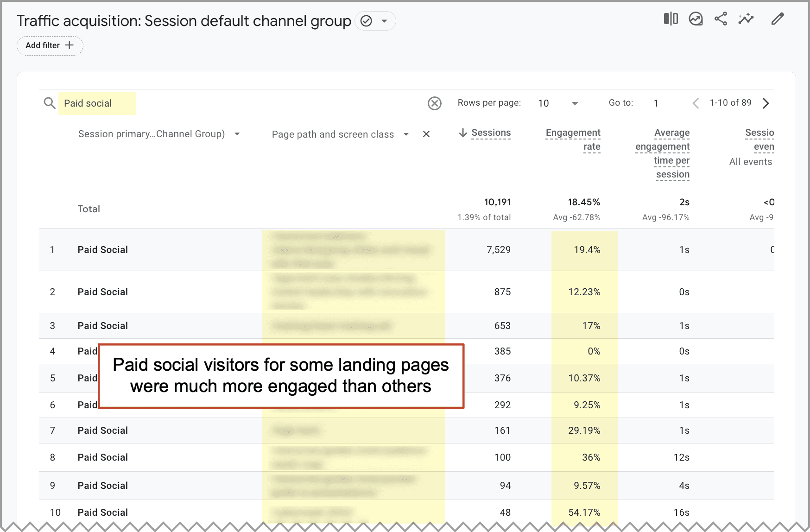This screenshot has width=810, height=532.
Task: Click the report status checkmark icon
Action: (366, 21)
